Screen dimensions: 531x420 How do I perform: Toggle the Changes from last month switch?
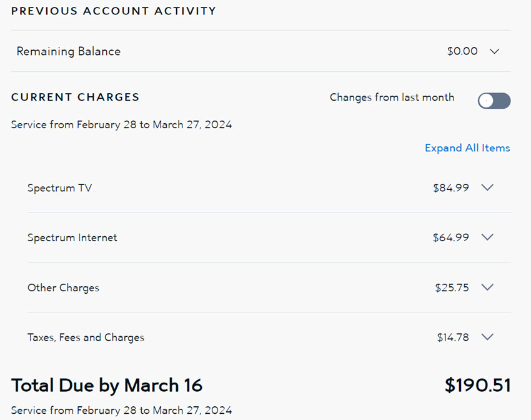point(494,101)
